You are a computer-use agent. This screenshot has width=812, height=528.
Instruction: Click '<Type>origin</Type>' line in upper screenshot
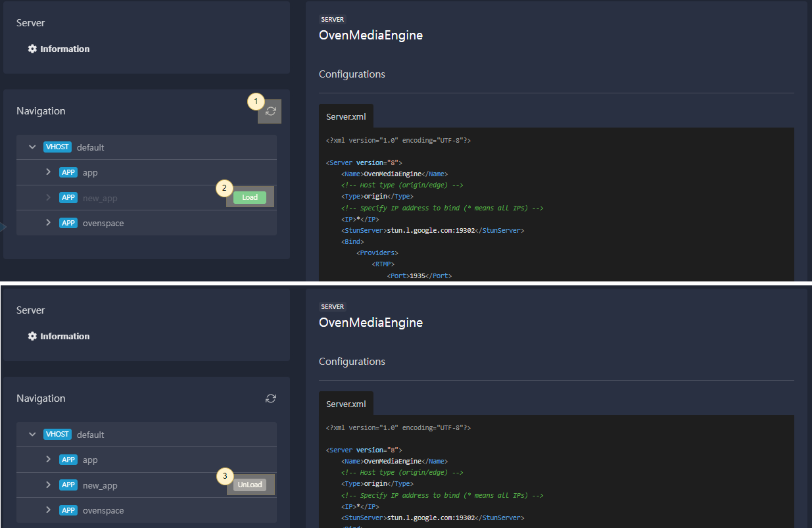[377, 197]
